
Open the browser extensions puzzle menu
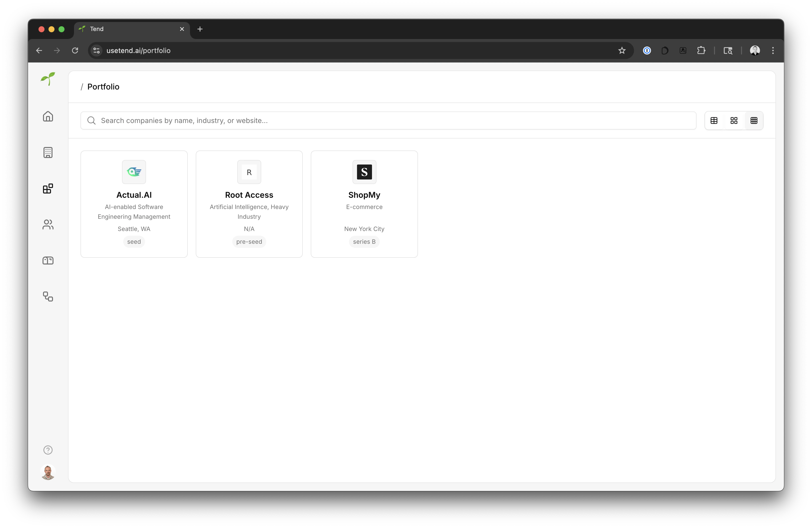coord(701,50)
